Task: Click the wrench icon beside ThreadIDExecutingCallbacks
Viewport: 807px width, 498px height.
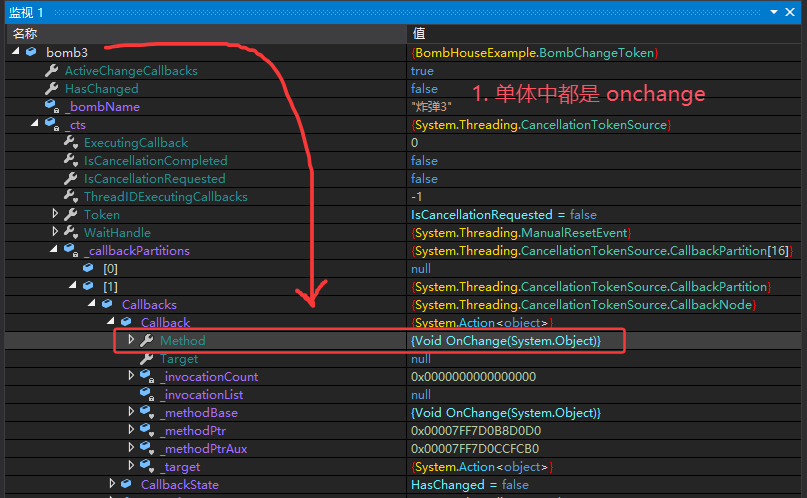Action: 70,197
